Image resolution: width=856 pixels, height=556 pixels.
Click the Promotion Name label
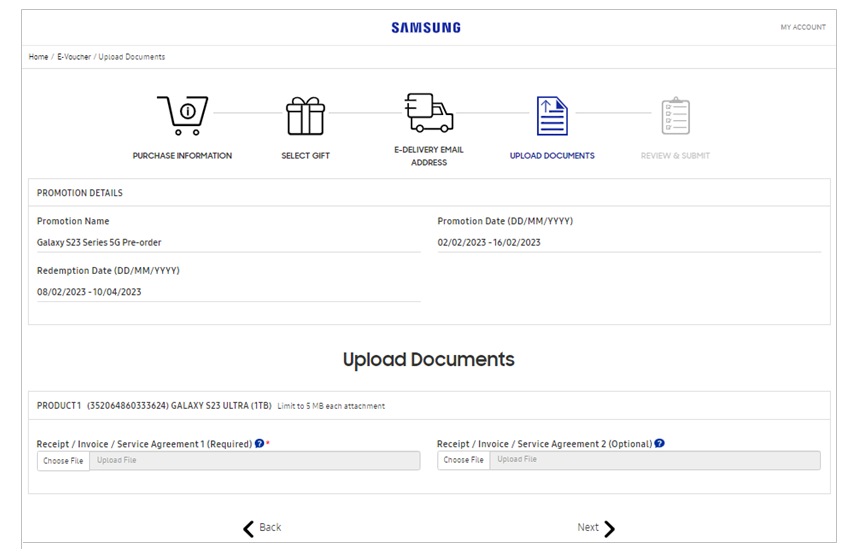(x=73, y=221)
